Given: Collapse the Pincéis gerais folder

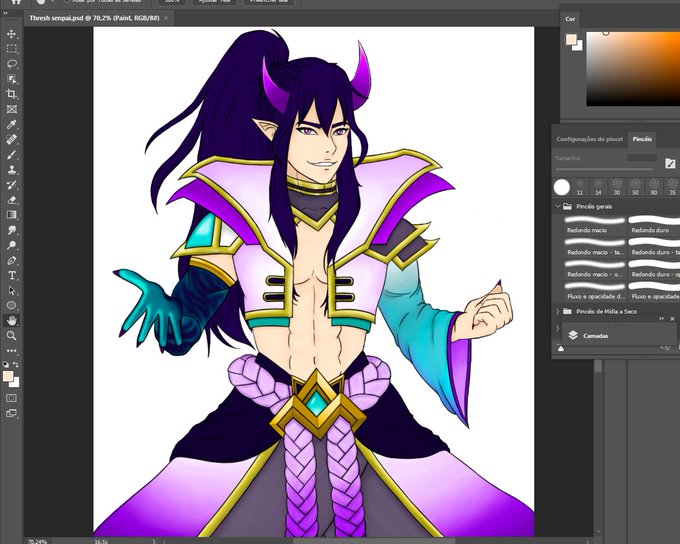Looking at the screenshot, I should coord(558,206).
